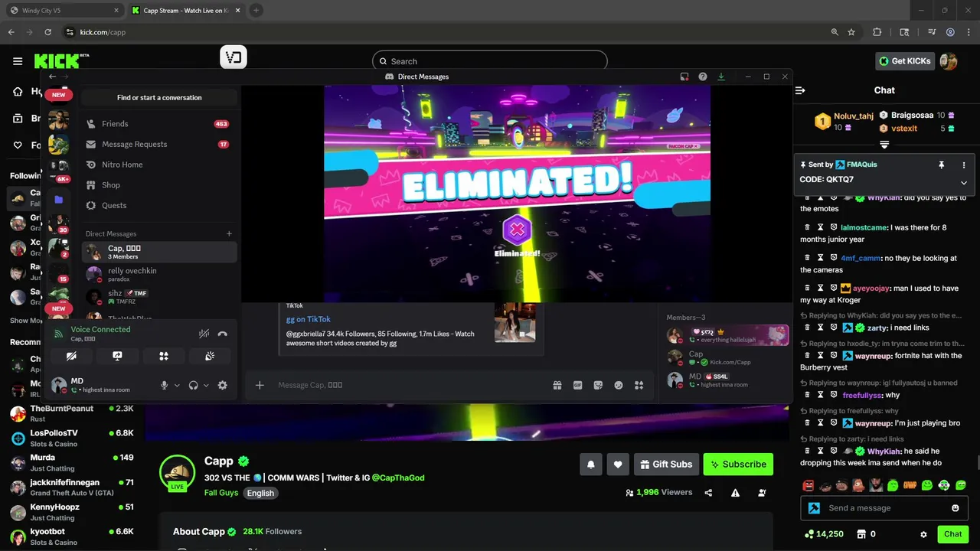
Task: Open Discord help question mark icon
Action: [x=703, y=77]
